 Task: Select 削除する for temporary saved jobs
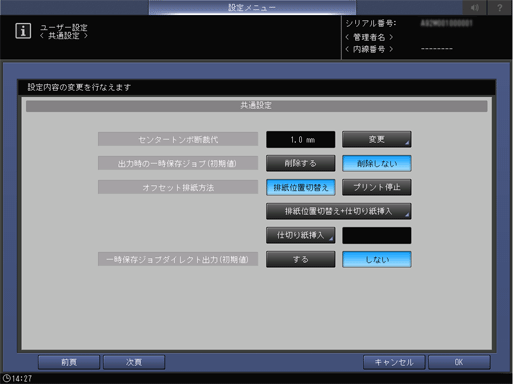(x=300, y=163)
